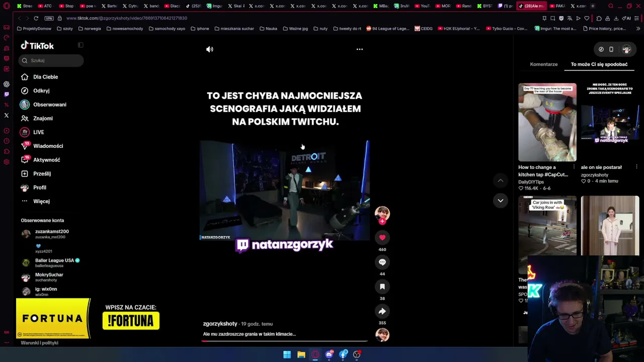
Task: Click the video progress bar
Action: [285, 341]
